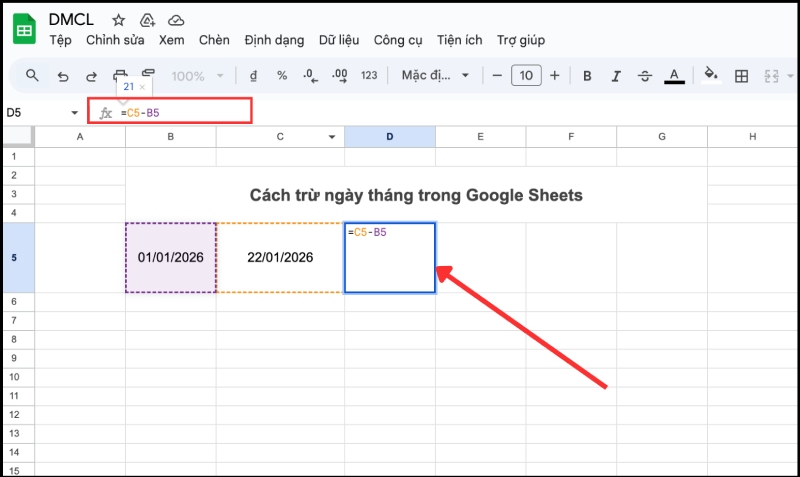Image resolution: width=800 pixels, height=477 pixels.
Task: Close the 21 result preview tooltip
Action: (142, 87)
